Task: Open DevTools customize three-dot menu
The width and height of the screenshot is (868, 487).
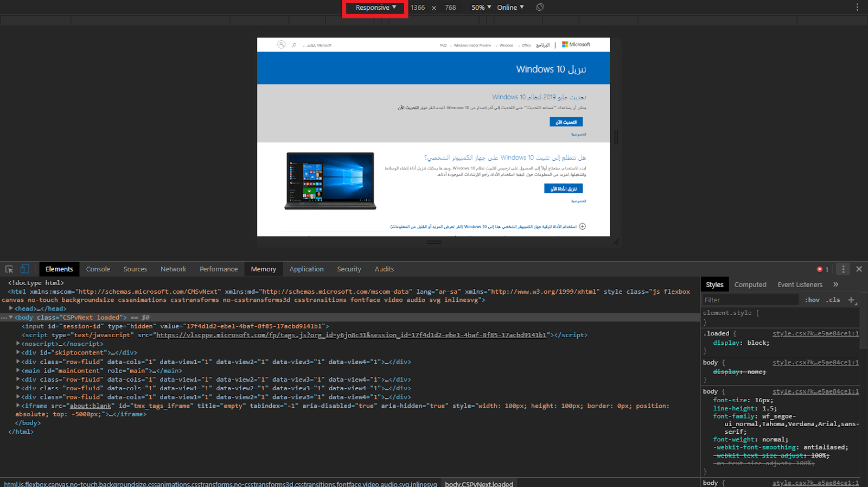Action: [x=843, y=269]
